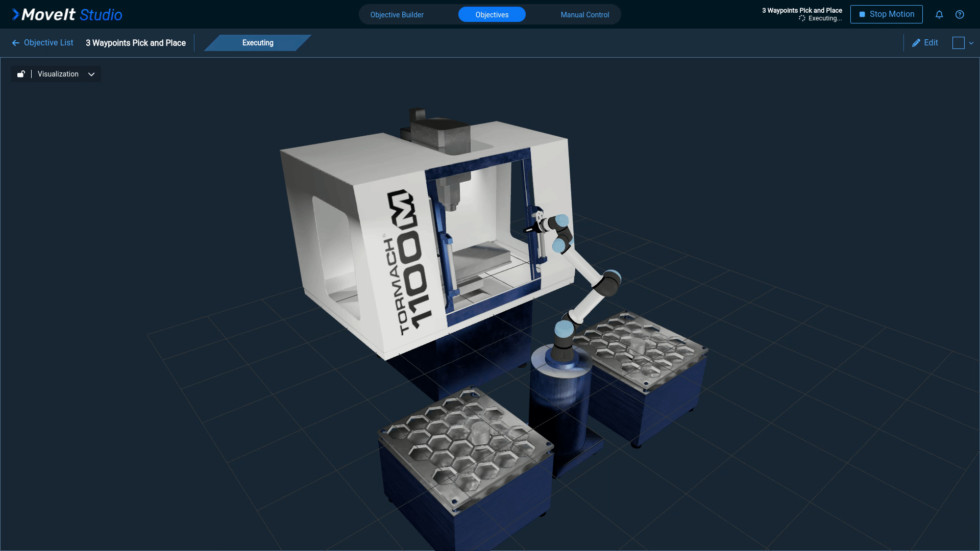980x551 pixels.
Task: Open the notifications bell
Action: 939,14
